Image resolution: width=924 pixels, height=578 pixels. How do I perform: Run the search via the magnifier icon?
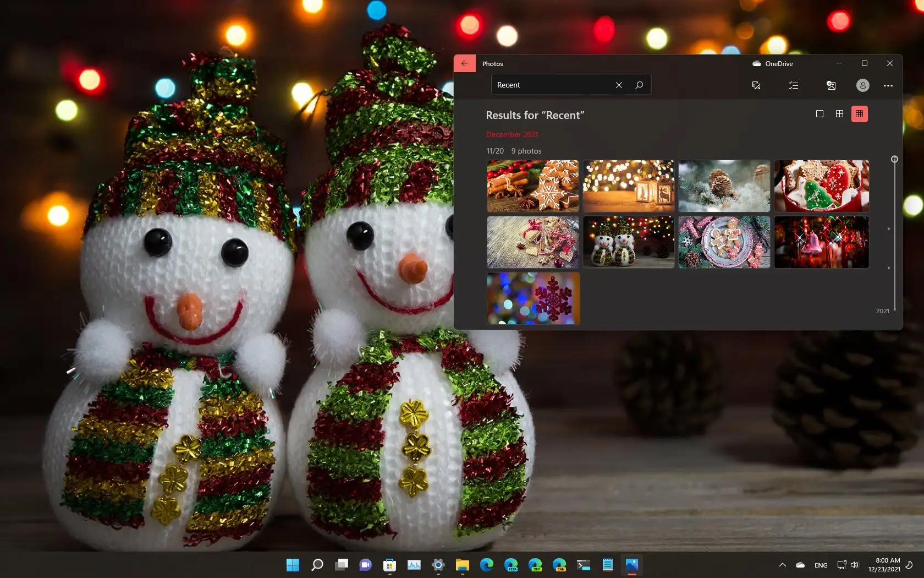pyautogui.click(x=639, y=85)
